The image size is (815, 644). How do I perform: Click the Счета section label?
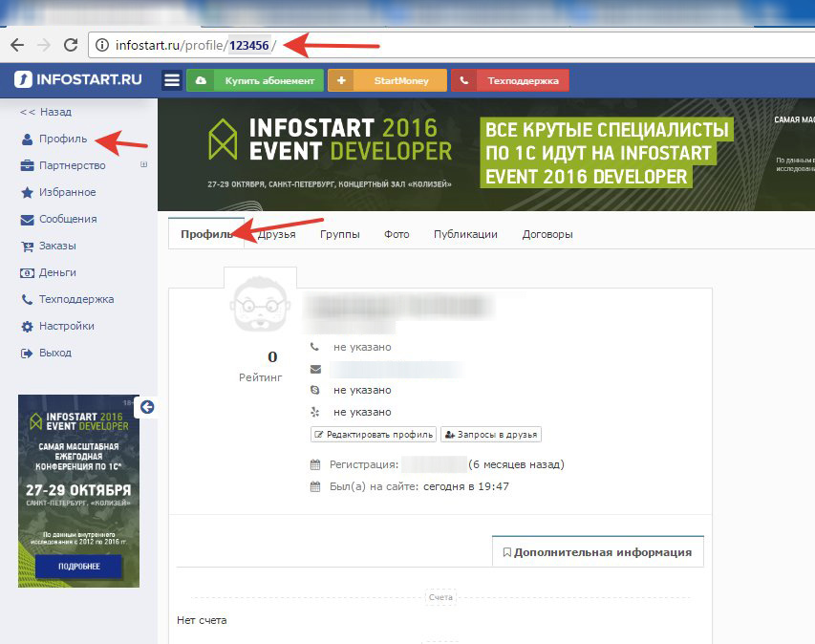440,597
